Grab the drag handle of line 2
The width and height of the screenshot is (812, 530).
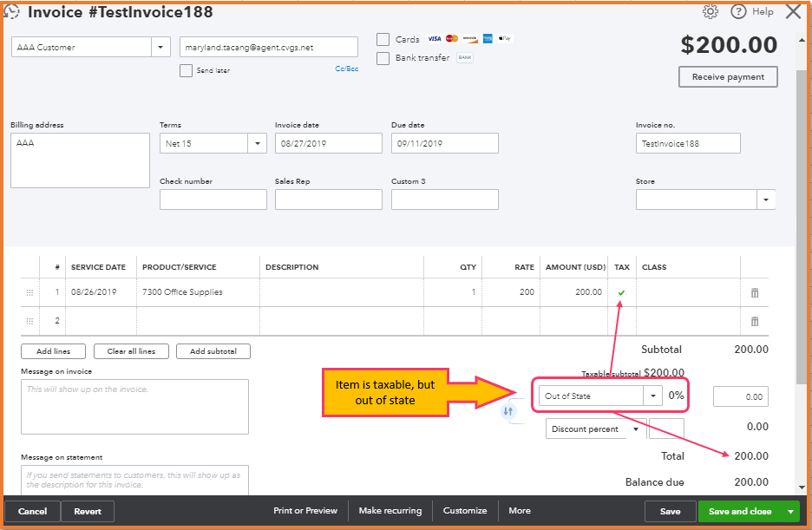pyautogui.click(x=29, y=321)
